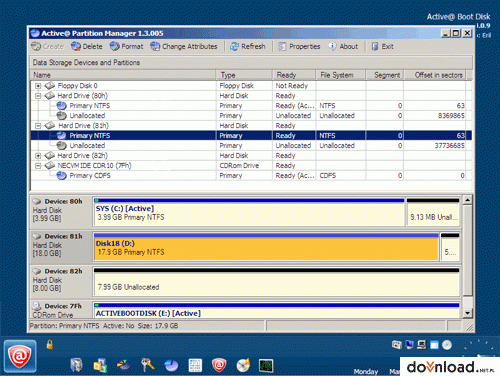
Task: Select Primary NTFS partition icon under 80h
Action: [61, 106]
